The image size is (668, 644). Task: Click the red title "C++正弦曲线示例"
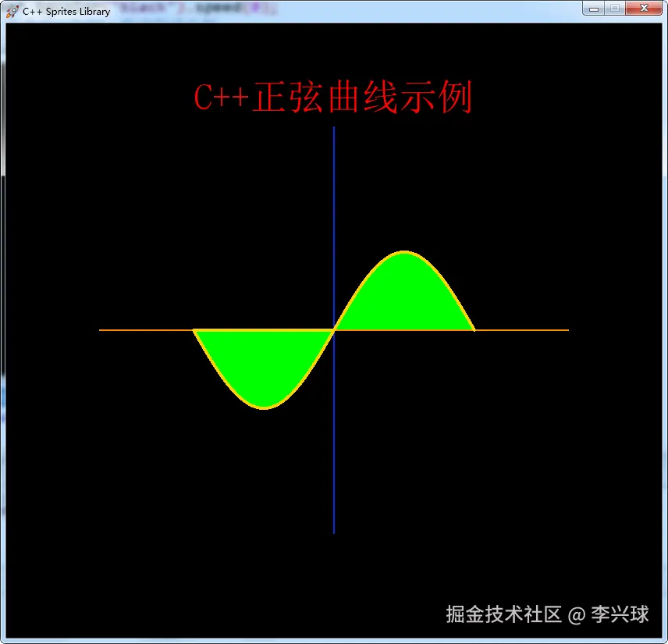[x=333, y=97]
